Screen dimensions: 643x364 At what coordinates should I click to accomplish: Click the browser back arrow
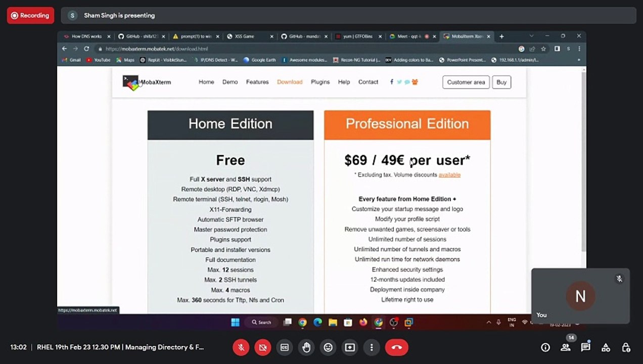(x=64, y=49)
